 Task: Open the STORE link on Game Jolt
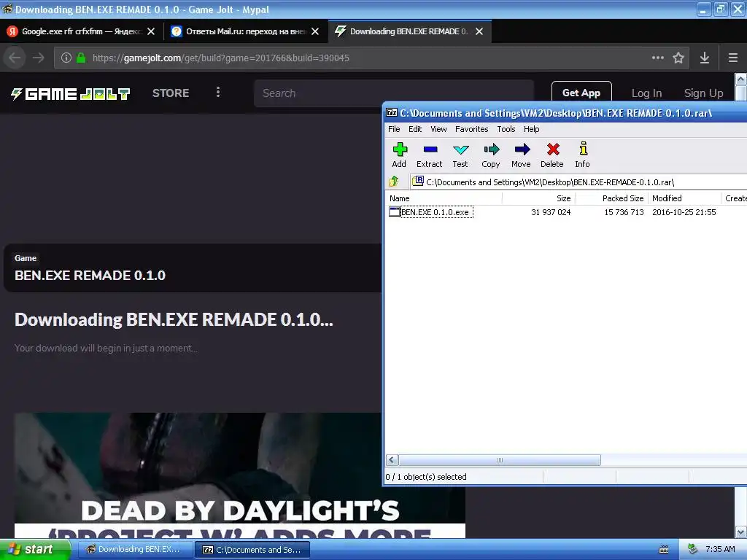tap(171, 93)
